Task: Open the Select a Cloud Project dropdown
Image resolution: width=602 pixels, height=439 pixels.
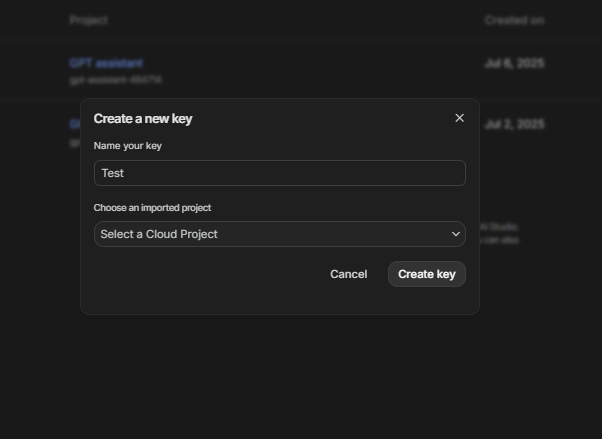Action: coord(280,234)
